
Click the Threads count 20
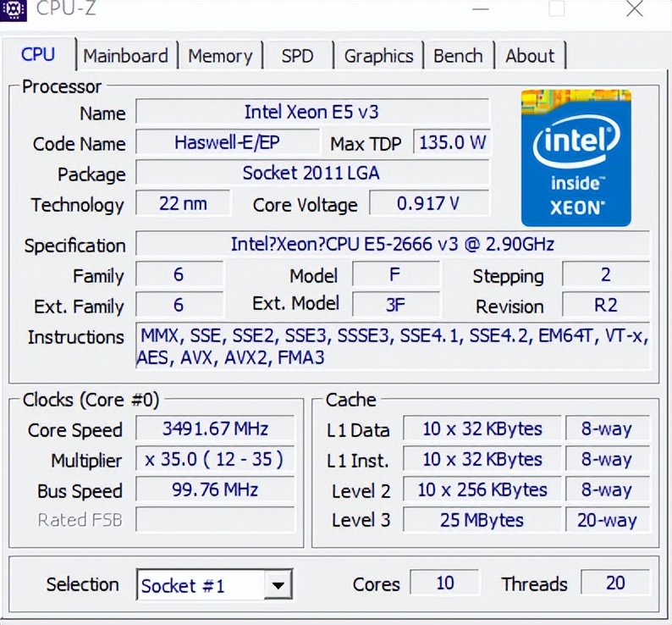pos(615,583)
